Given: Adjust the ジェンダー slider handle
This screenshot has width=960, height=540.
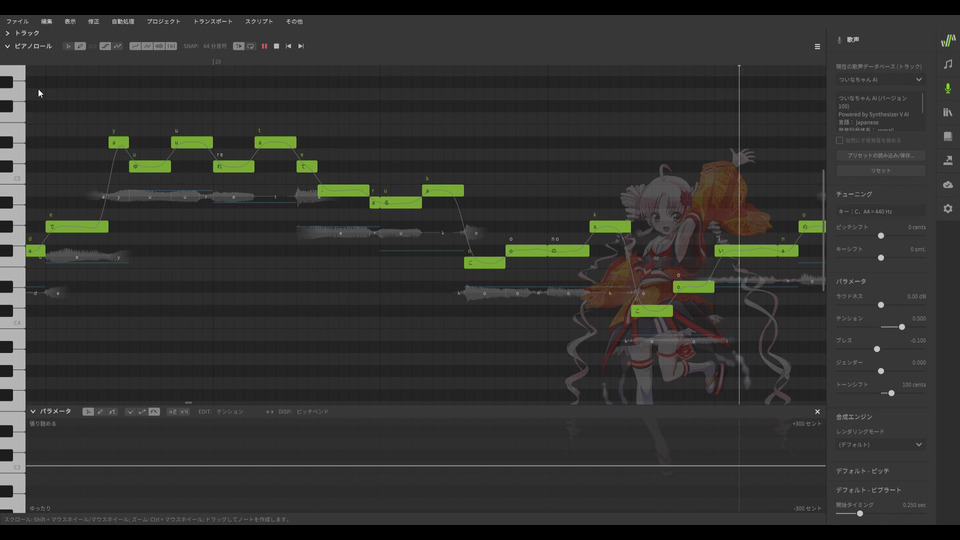Looking at the screenshot, I should point(881,371).
